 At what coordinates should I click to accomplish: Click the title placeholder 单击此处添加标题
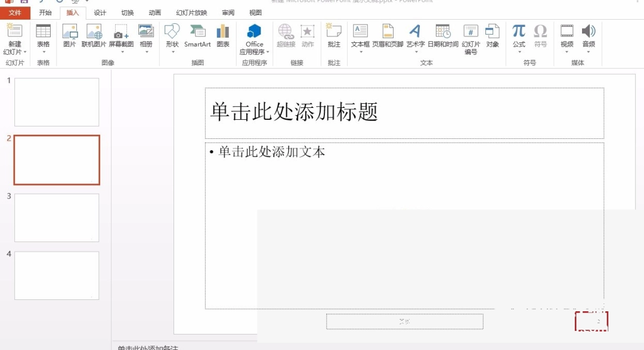pos(404,113)
